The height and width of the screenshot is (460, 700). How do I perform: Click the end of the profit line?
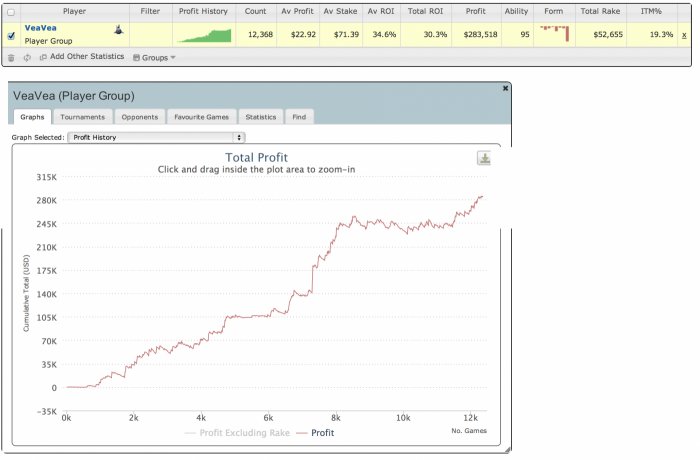[482, 197]
